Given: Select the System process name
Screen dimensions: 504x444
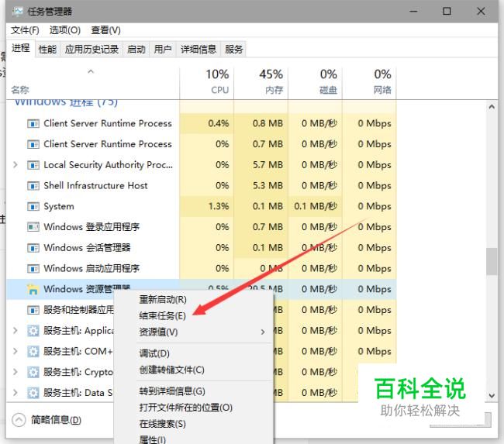Looking at the screenshot, I should (59, 207).
